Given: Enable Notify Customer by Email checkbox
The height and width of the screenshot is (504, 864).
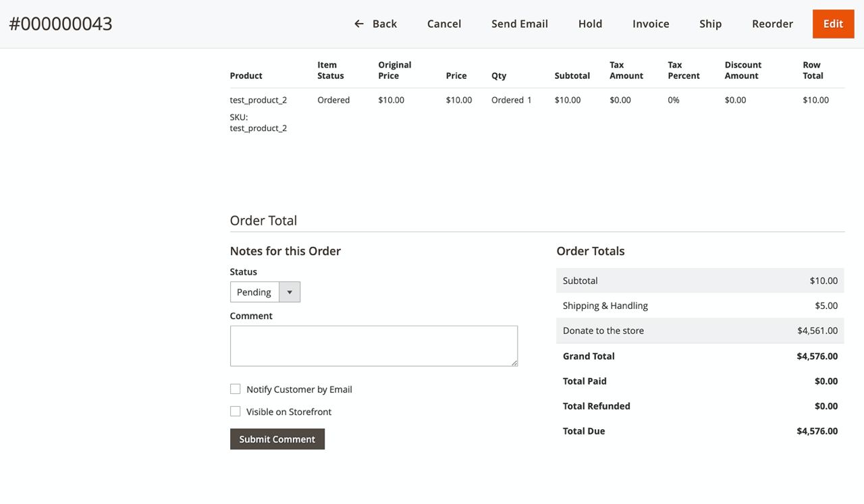Looking at the screenshot, I should (236, 389).
